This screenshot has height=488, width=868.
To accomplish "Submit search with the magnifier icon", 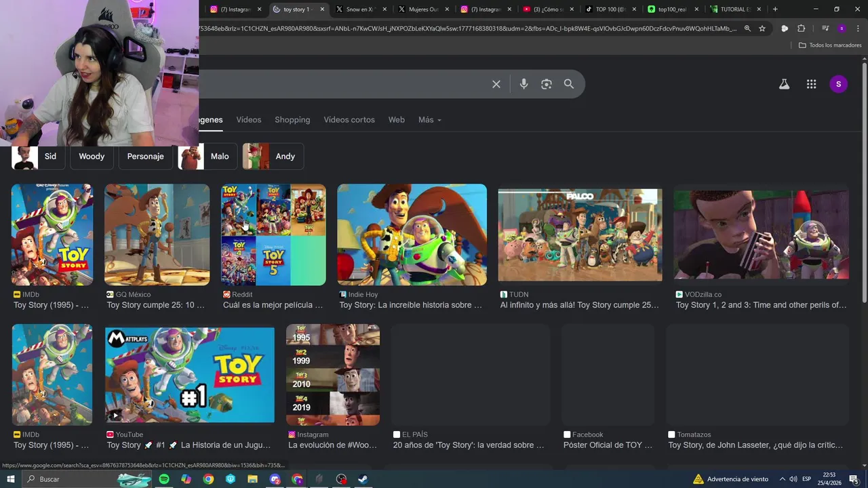I will (569, 84).
